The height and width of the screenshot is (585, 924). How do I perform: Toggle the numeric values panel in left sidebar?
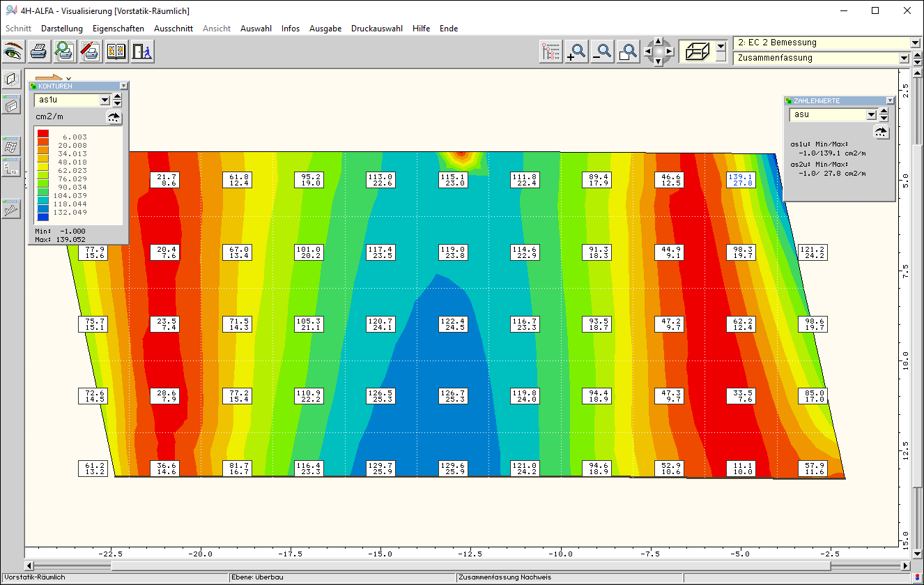tap(11, 168)
